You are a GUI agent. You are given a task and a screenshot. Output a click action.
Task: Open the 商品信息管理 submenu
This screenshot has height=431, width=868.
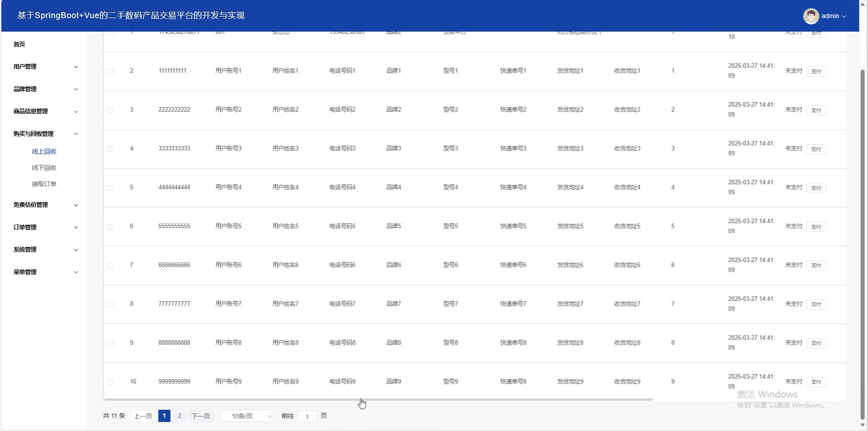45,112
